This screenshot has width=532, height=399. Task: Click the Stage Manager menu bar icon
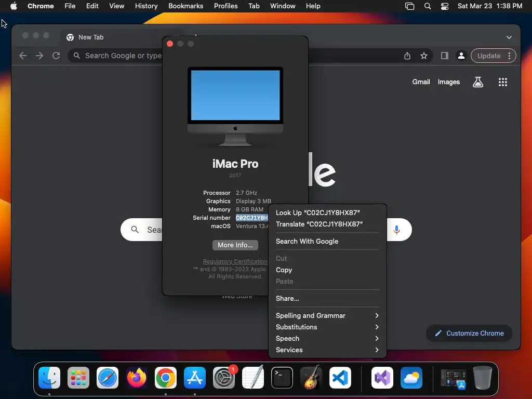tap(409, 6)
